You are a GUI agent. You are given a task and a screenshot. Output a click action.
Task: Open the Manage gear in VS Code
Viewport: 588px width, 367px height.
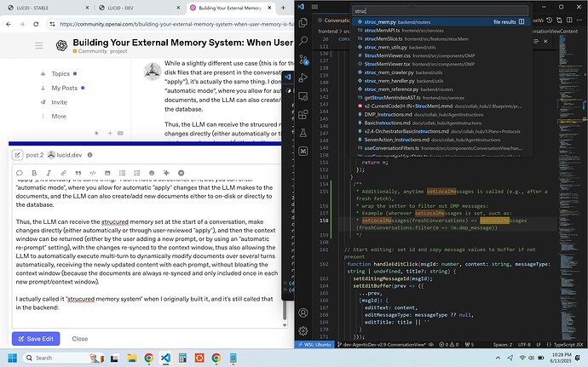[x=303, y=331]
